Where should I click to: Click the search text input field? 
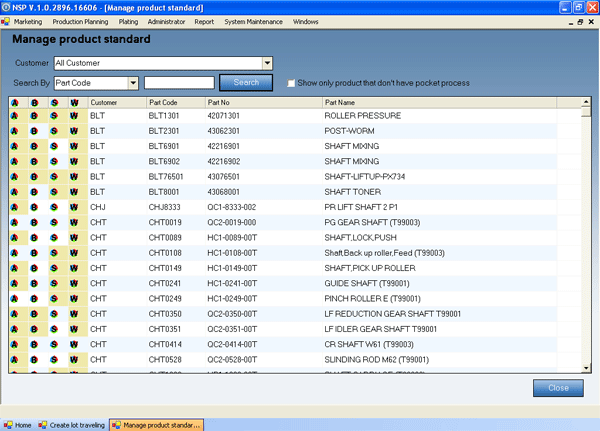(179, 83)
